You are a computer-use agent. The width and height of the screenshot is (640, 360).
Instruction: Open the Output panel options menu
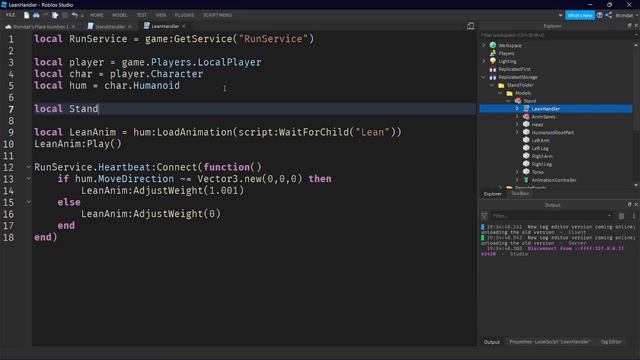pos(633,216)
